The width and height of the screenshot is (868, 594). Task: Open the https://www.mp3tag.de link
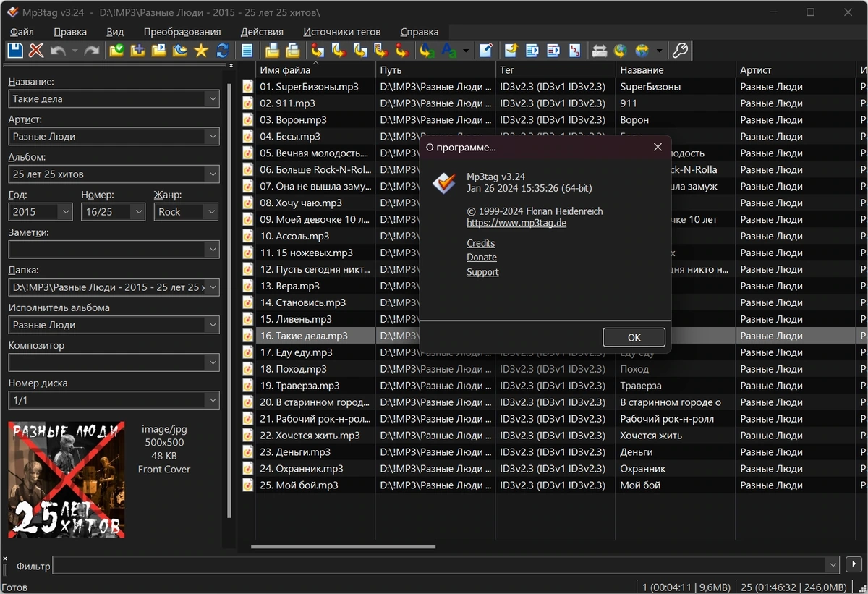tap(516, 223)
